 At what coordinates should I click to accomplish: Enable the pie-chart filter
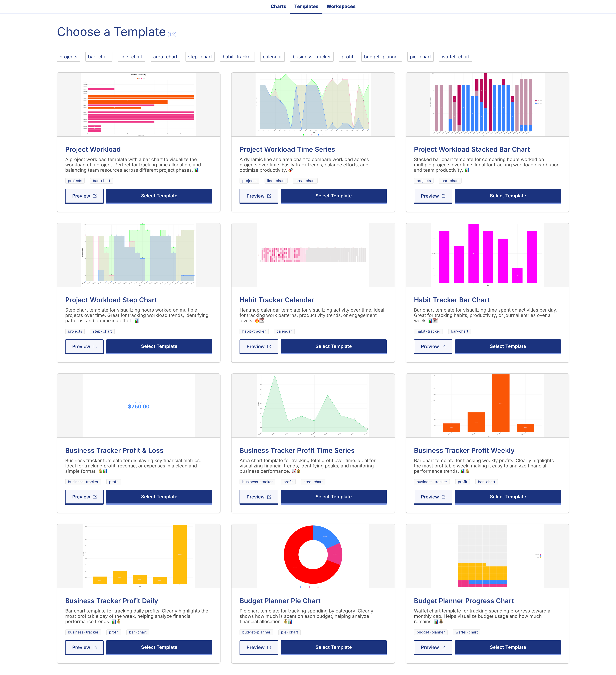pos(420,57)
